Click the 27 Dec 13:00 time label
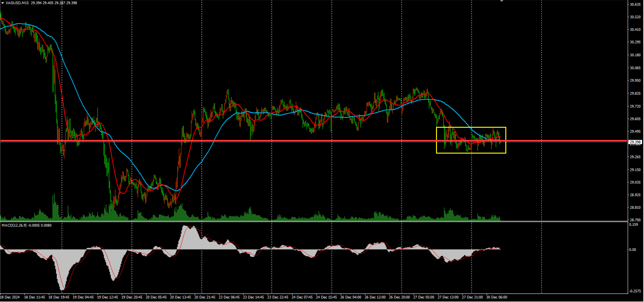 click(448, 297)
